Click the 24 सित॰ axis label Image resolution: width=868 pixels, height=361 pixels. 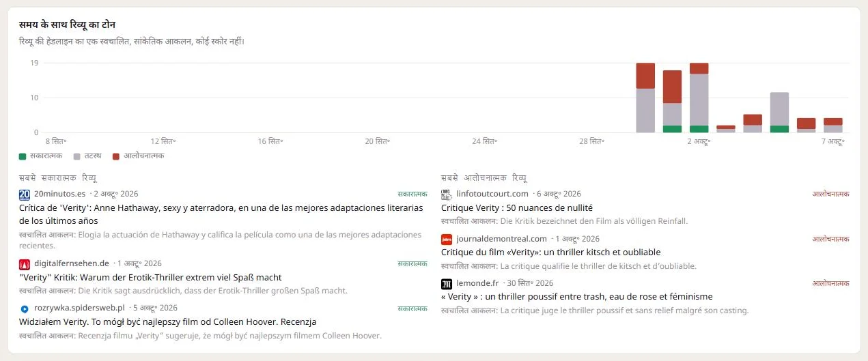click(x=484, y=141)
